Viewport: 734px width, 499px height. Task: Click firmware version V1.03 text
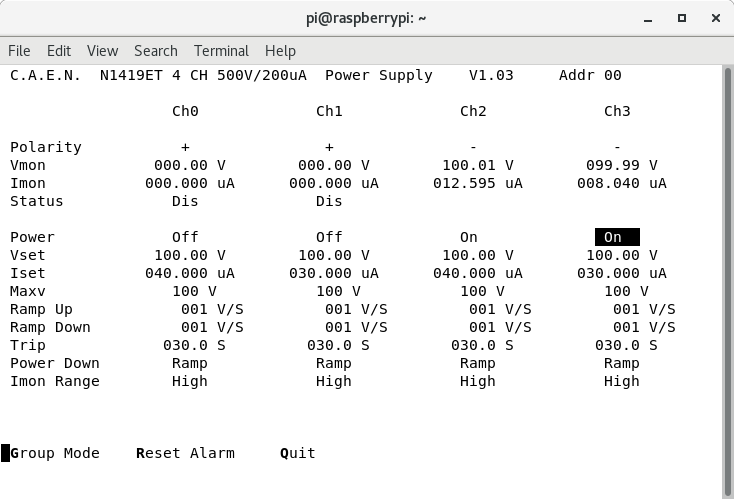(x=491, y=75)
